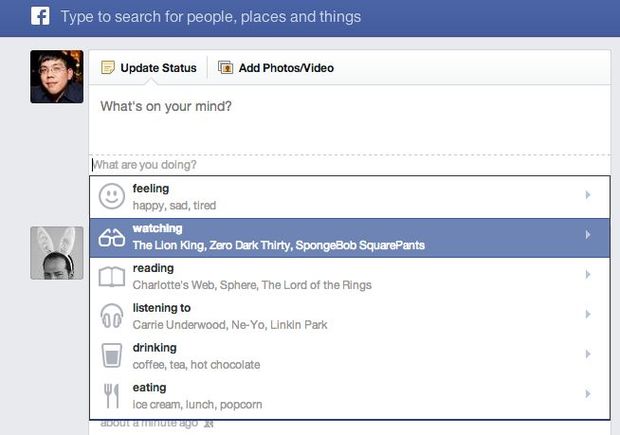Image resolution: width=620 pixels, height=435 pixels.
Task: Click the smiley face feeling icon
Action: 112,196
